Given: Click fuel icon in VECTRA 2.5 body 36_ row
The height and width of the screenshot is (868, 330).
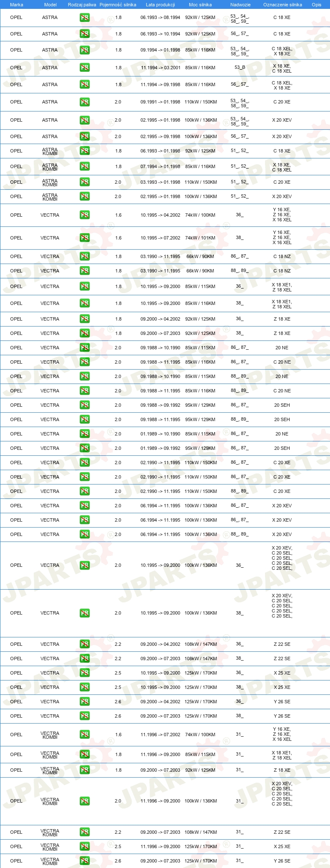Looking at the screenshot, I should (84, 673).
